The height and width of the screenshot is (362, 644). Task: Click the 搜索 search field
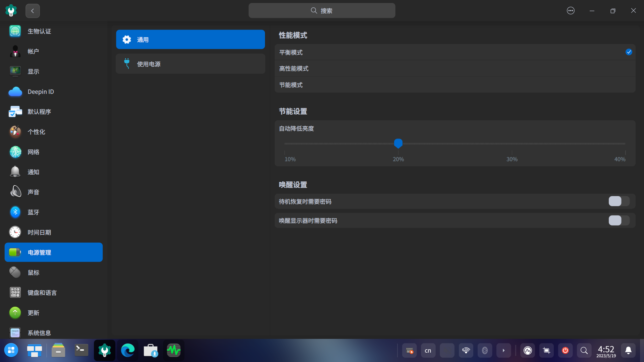pos(322,10)
